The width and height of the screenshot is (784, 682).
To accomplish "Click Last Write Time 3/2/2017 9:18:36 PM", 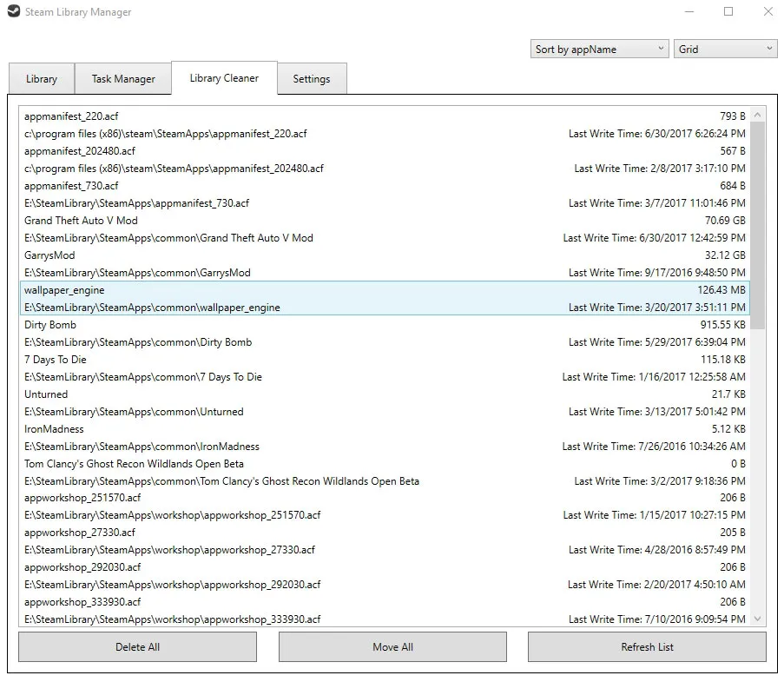I will 660,481.
